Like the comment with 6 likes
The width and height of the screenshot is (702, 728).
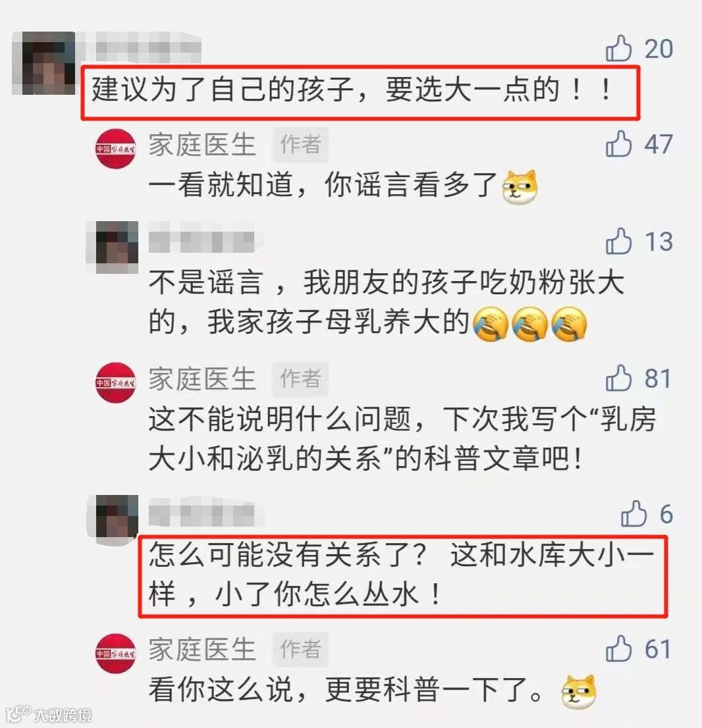click(634, 513)
